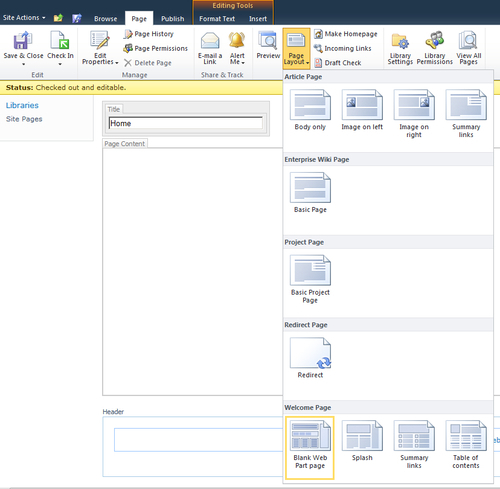500x489 pixels.
Task: Open the Alert Me dropdown
Action: pos(237,48)
